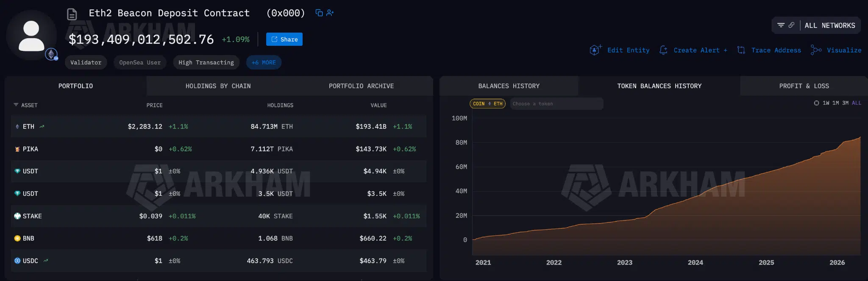The image size is (868, 281).
Task: Click the BNB token icon
Action: click(17, 238)
